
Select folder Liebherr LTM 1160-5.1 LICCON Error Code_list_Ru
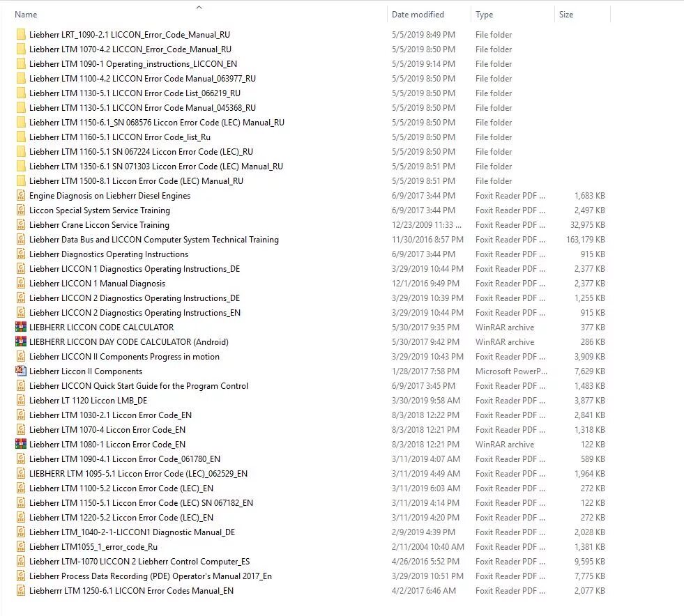click(120, 137)
